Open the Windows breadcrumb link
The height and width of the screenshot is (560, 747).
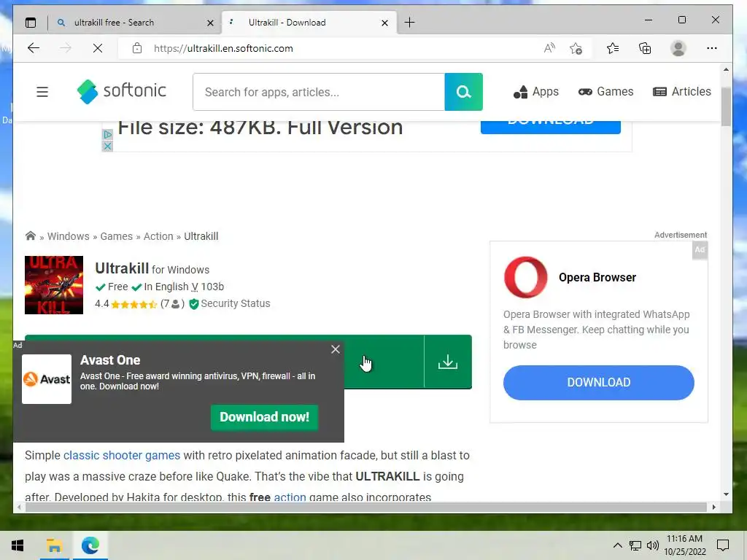point(68,236)
